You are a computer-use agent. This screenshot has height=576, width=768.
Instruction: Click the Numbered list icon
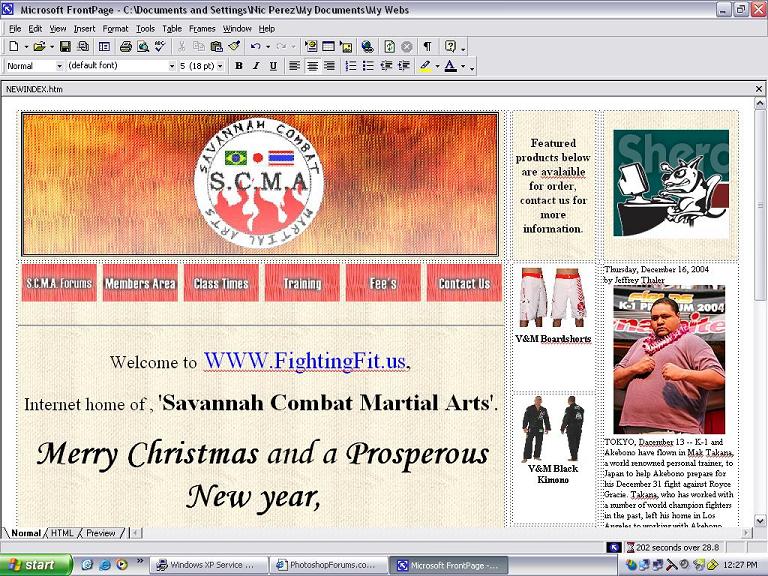pos(351,66)
